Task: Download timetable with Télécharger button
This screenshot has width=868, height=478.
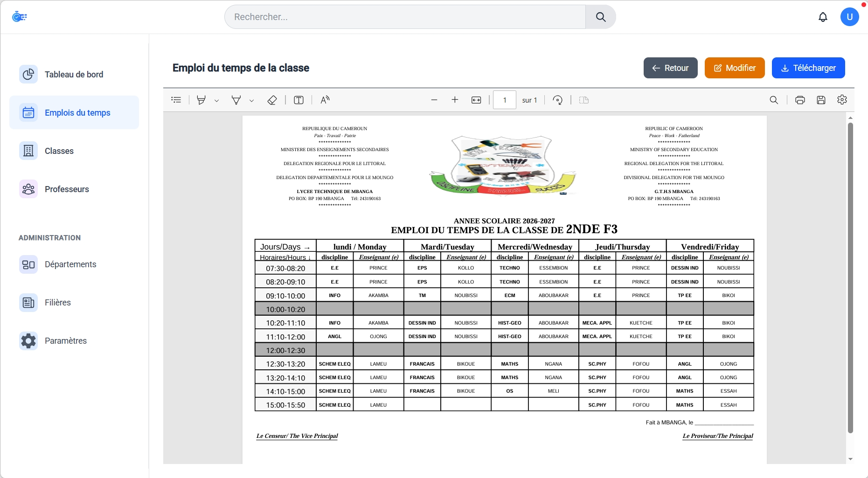Action: (x=808, y=68)
